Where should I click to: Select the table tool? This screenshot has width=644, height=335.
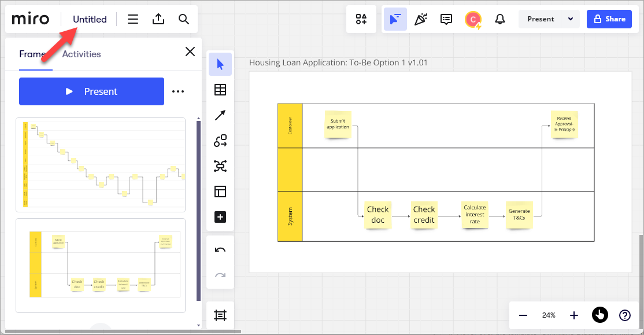pyautogui.click(x=220, y=90)
